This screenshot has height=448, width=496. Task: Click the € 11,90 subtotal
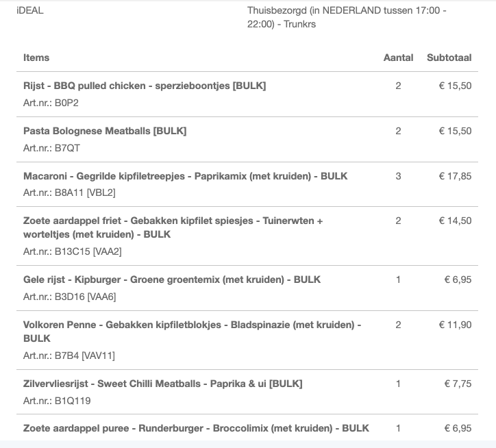(455, 325)
